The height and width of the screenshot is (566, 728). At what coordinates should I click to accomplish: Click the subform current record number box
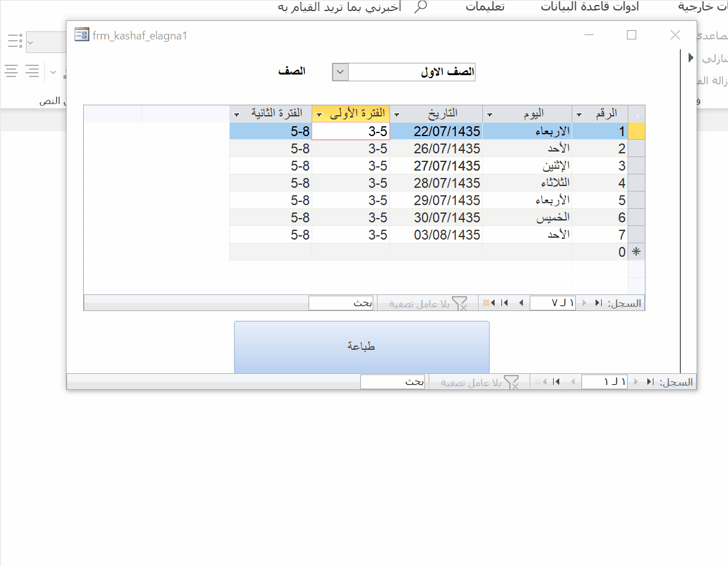(x=552, y=303)
